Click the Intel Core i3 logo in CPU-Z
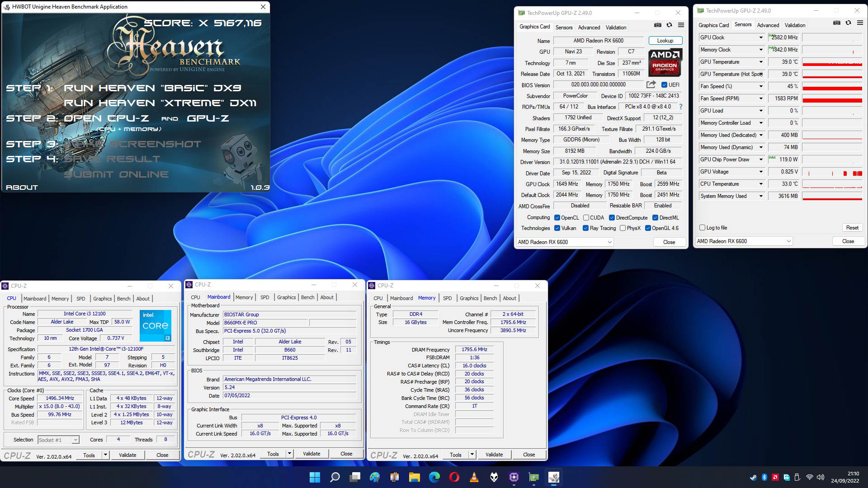This screenshot has height=488, width=868. [156, 325]
